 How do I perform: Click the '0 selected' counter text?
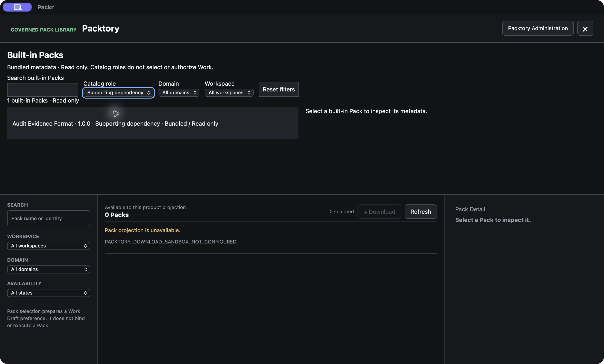[342, 212]
